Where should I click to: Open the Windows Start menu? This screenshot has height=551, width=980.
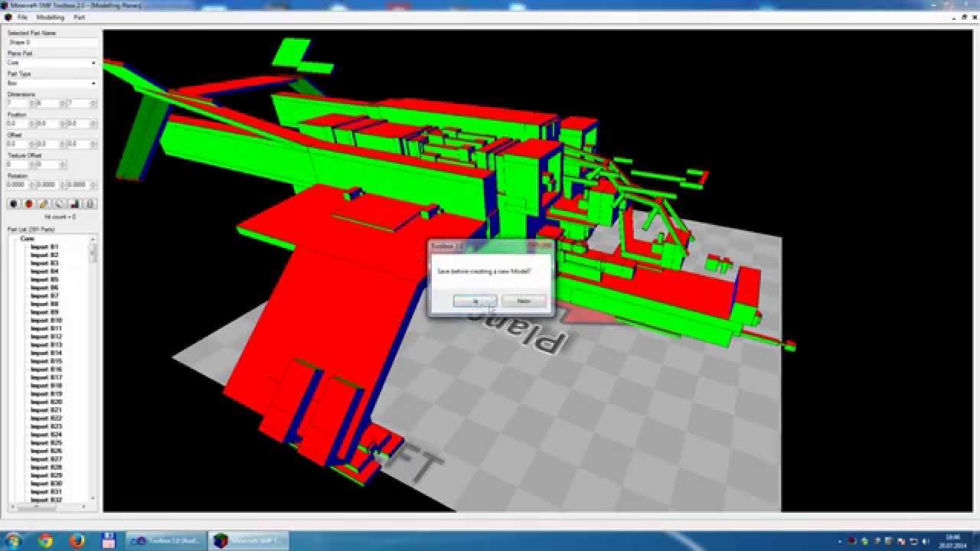pyautogui.click(x=13, y=540)
